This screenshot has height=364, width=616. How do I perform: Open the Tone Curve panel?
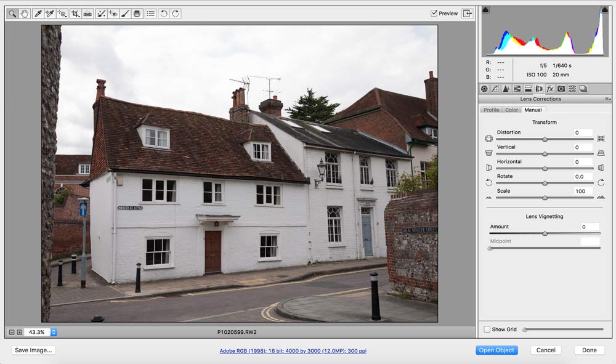click(495, 89)
